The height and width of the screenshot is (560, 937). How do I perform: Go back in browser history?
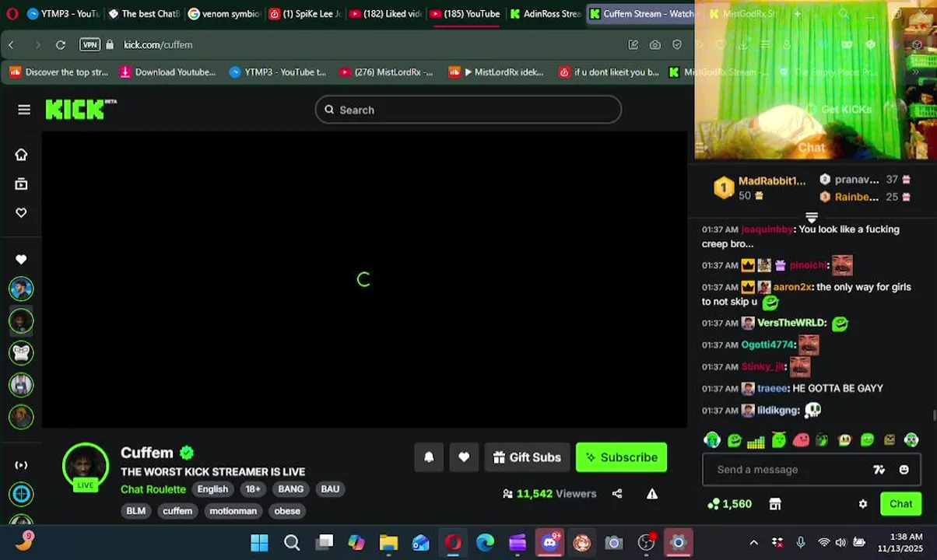click(11, 44)
